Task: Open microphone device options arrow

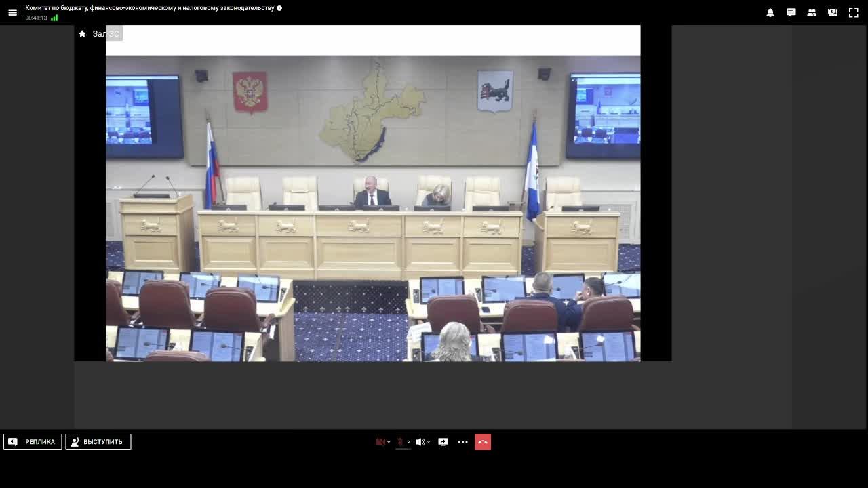Action: 408,442
